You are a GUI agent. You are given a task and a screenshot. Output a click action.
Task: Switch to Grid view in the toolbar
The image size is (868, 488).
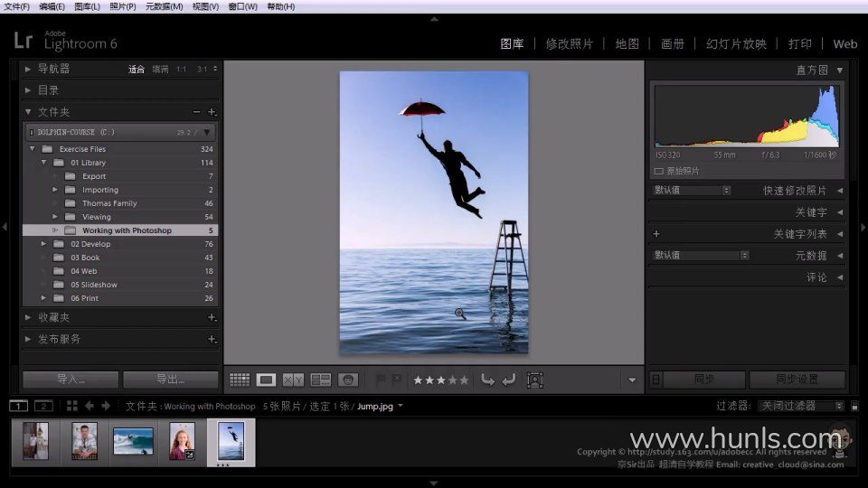[240, 380]
